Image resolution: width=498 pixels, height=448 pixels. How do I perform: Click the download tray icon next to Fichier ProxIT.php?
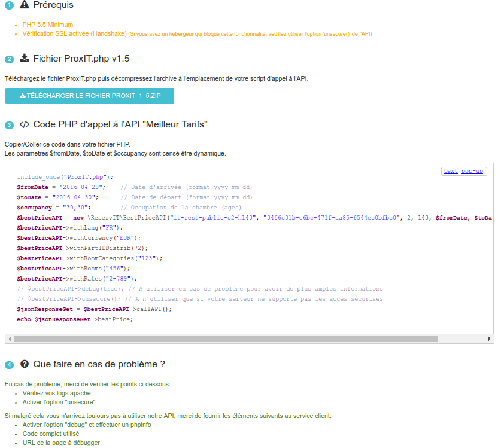pos(24,58)
